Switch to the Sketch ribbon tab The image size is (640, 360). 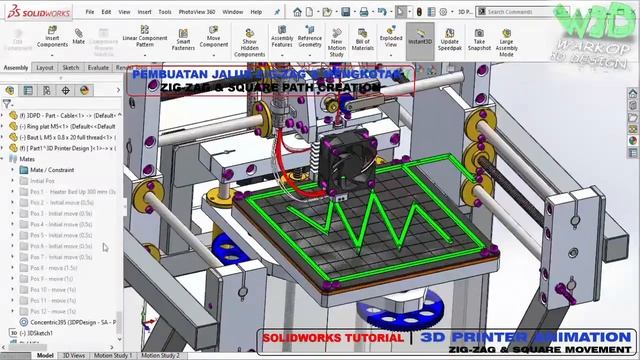(71, 68)
